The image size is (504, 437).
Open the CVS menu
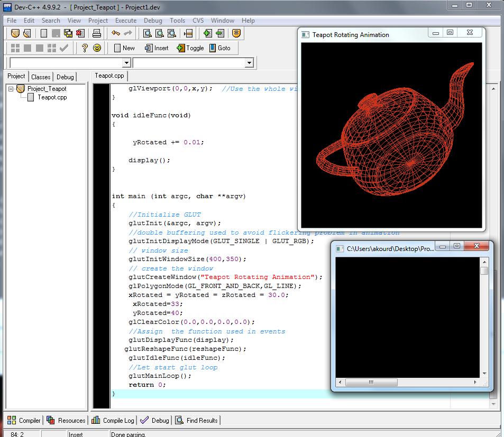198,20
